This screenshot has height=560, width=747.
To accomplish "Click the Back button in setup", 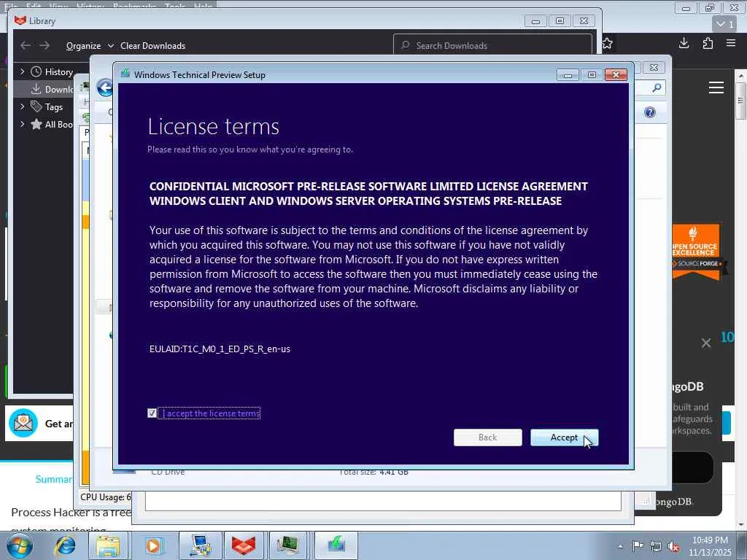I will (x=487, y=437).
